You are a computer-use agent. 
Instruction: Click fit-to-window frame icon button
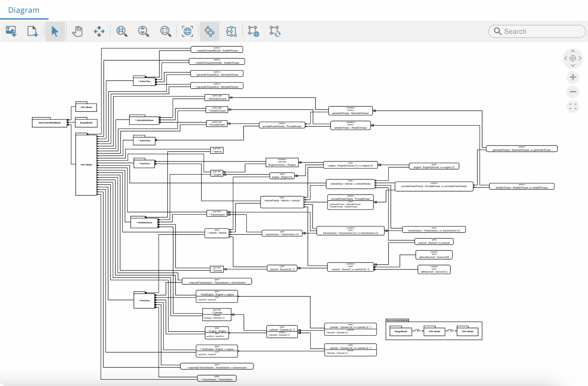(187, 31)
